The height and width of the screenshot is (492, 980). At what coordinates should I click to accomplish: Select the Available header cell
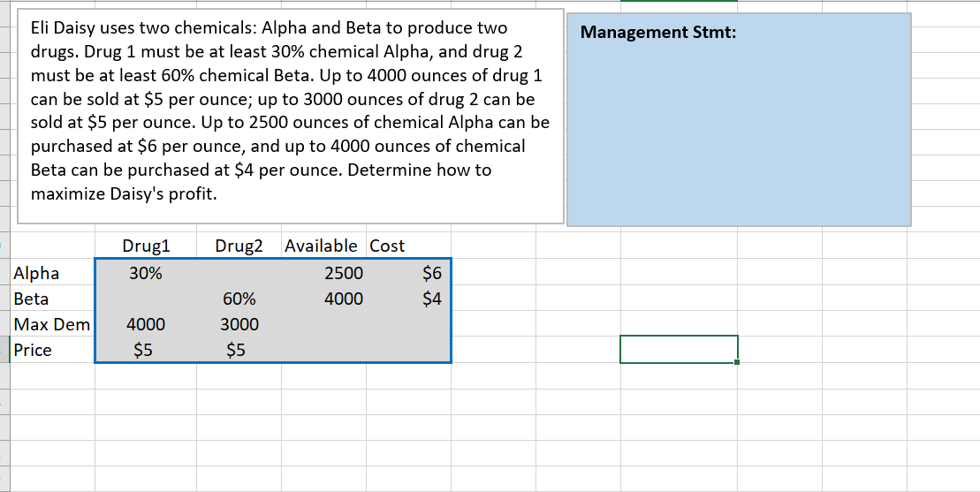(323, 246)
